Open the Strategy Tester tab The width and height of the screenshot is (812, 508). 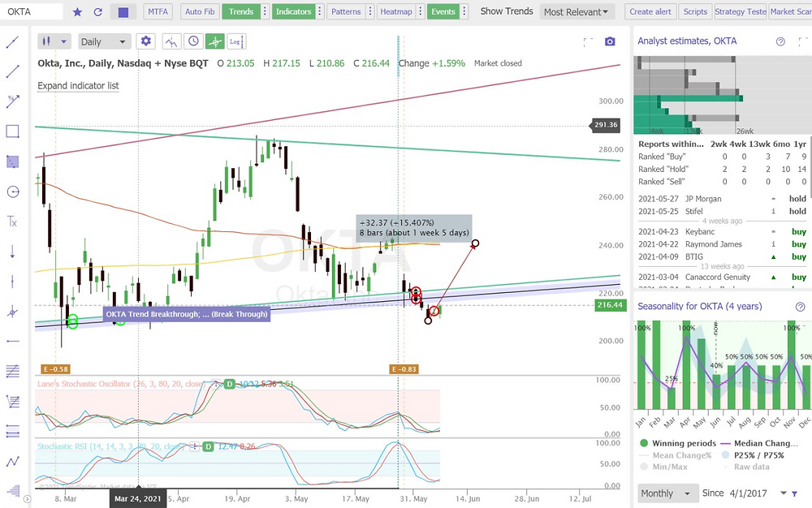click(x=740, y=11)
